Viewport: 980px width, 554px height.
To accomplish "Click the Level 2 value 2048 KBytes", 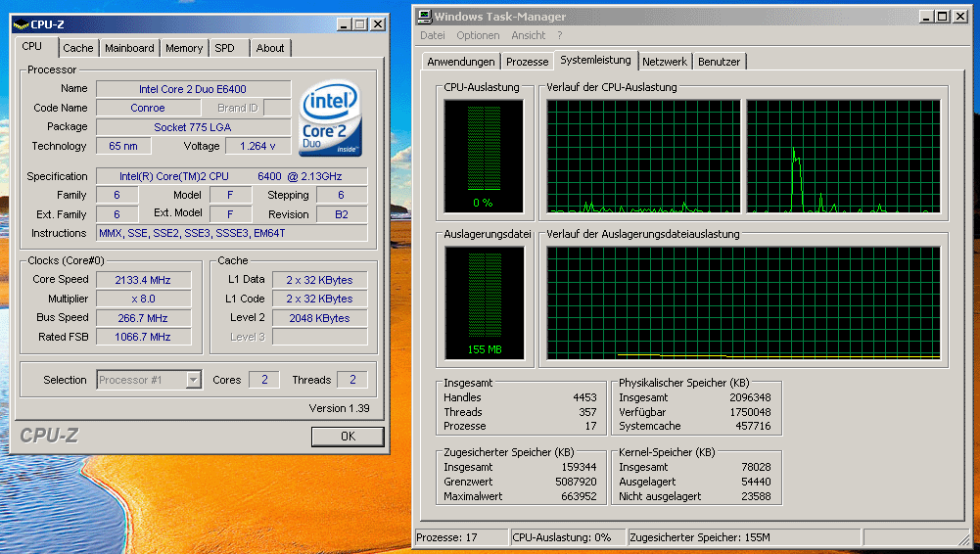I will click(x=319, y=318).
